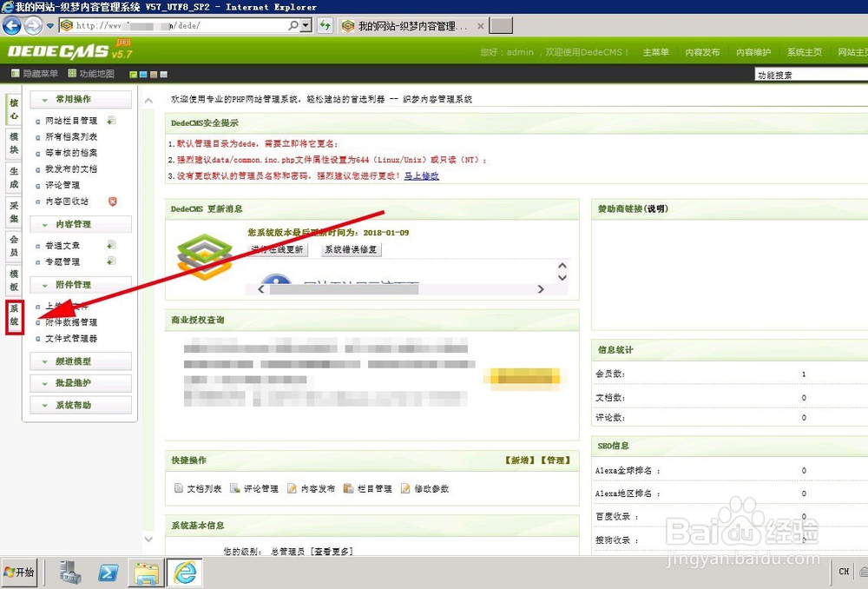
Task: Select the 模块 side tab
Action: point(14,143)
